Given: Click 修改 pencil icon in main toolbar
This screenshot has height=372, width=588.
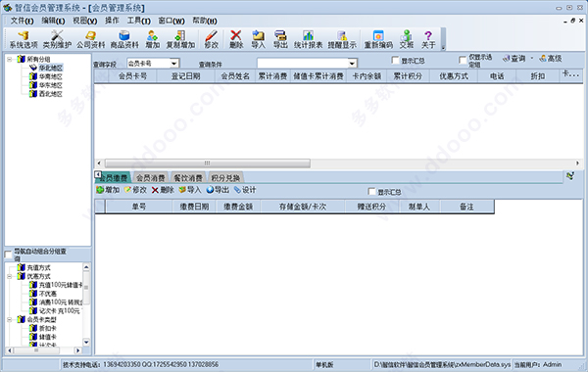Looking at the screenshot, I should [x=211, y=39].
